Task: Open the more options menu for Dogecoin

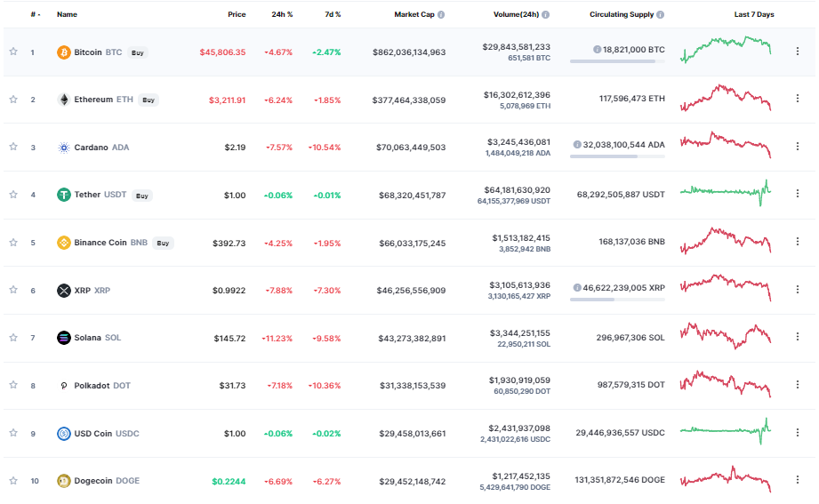Action: click(798, 479)
